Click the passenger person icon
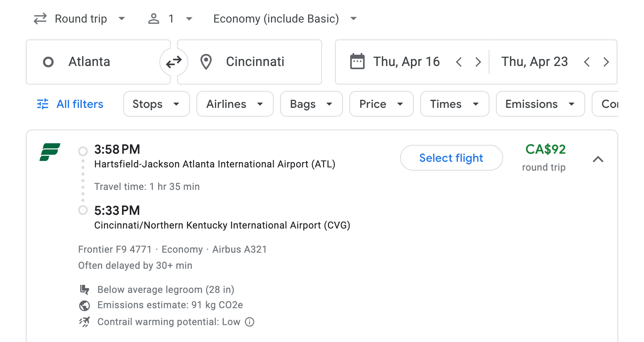The image size is (644, 342). [x=153, y=19]
